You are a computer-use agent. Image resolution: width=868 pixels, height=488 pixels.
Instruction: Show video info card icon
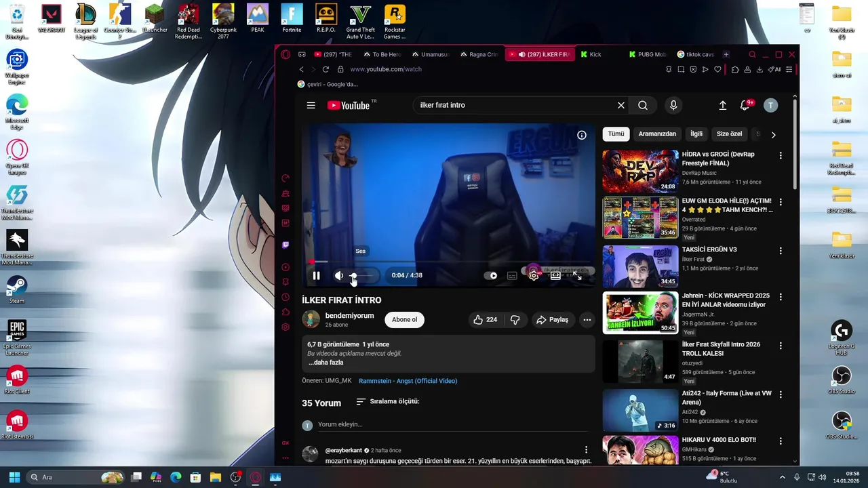tap(582, 135)
